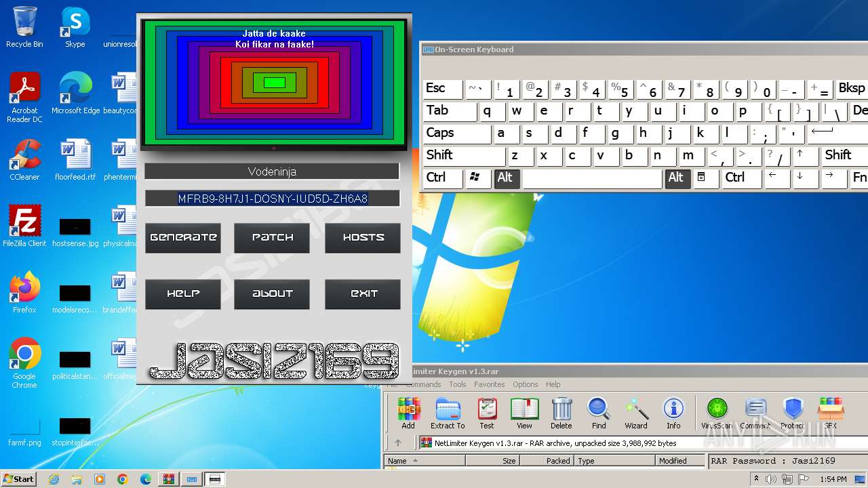Sort WinRAR list by Packed column

pyautogui.click(x=547, y=461)
